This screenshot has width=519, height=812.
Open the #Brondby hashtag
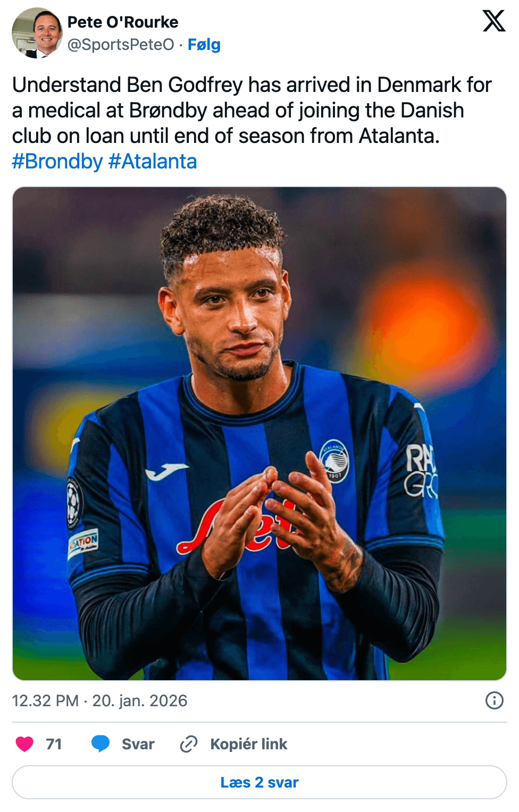(57, 162)
